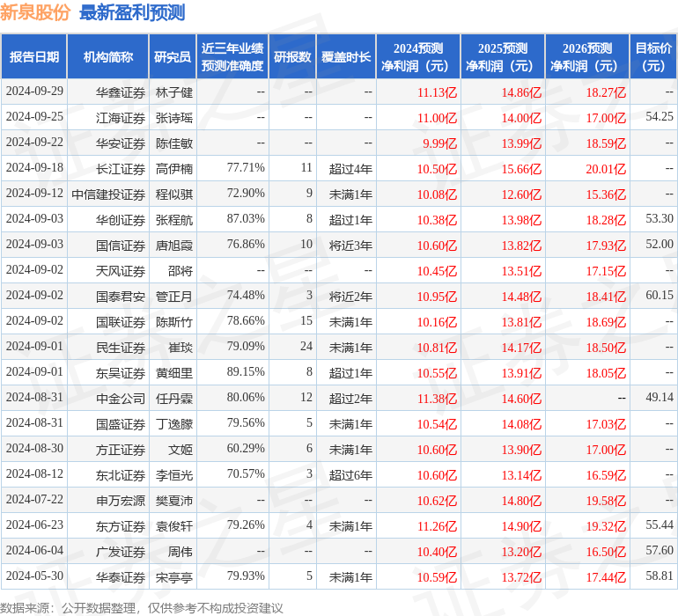Viewport: 678px width, 616px height.
Task: Select 中信建投证券 institution cell
Action: click(x=108, y=194)
